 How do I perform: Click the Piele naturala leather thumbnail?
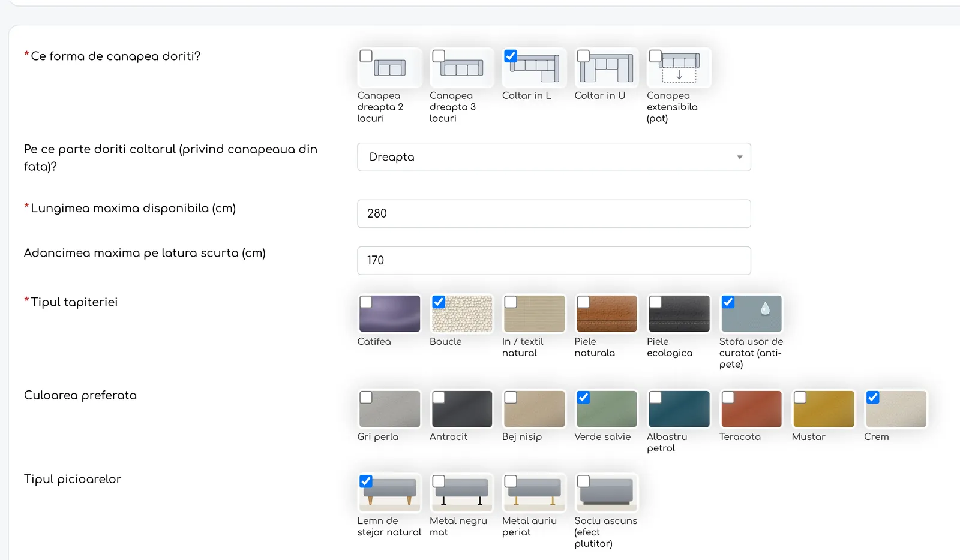click(607, 314)
